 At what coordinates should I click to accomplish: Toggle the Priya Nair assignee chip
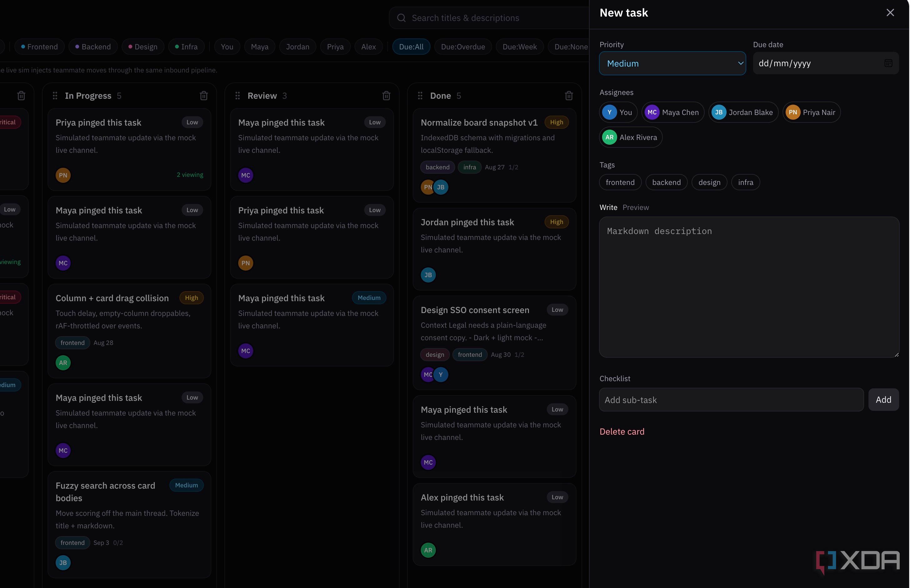pyautogui.click(x=811, y=112)
